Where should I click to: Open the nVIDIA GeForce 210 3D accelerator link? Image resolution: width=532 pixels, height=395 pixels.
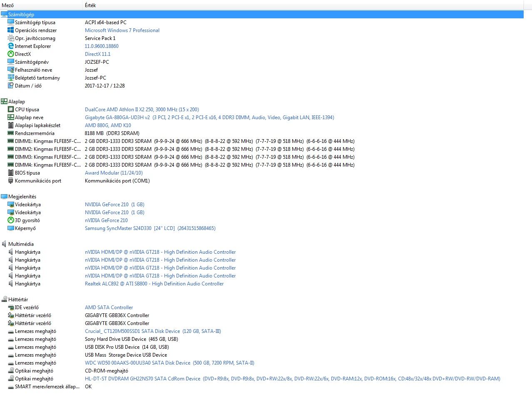pyautogui.click(x=106, y=220)
